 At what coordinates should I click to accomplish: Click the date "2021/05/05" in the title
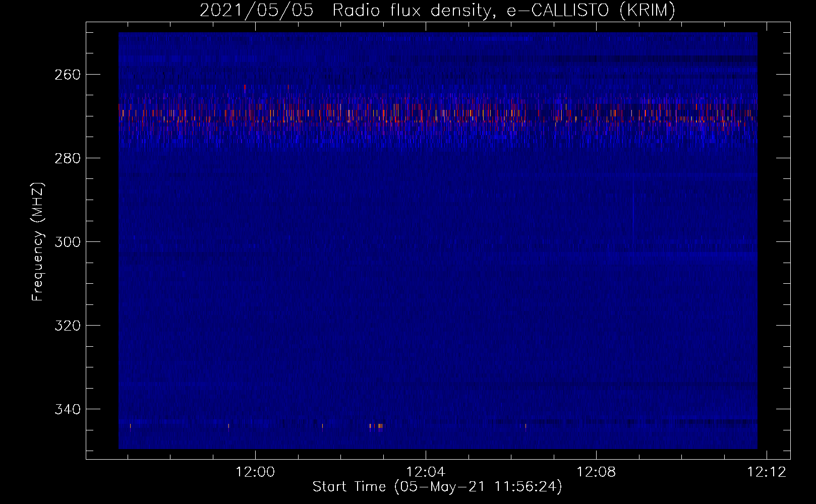pos(256,11)
